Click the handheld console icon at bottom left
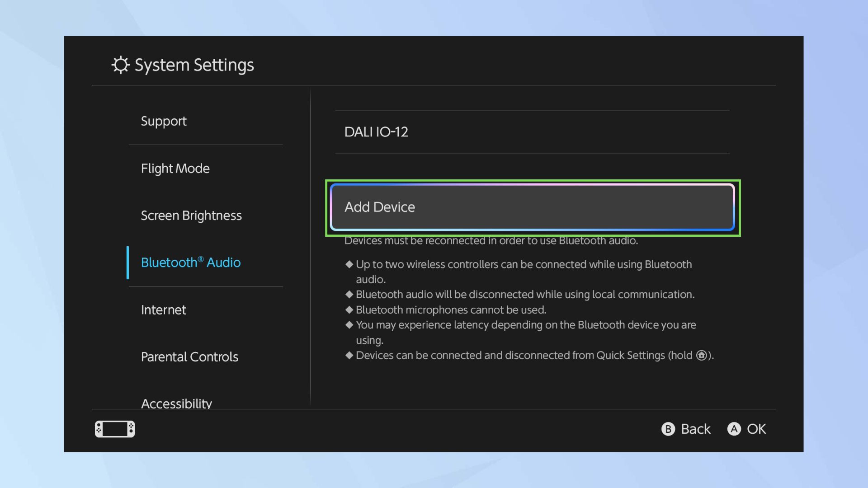The image size is (868, 488). [115, 429]
